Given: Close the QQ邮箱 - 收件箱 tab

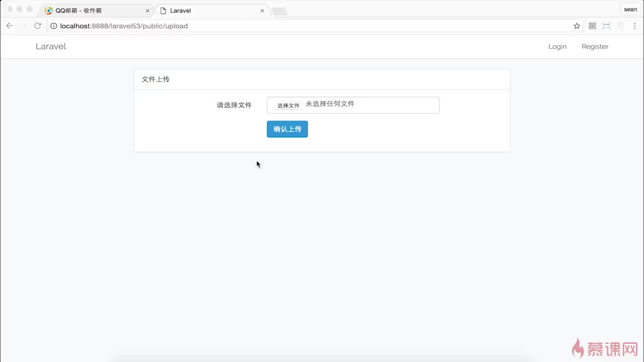Looking at the screenshot, I should 147,11.
